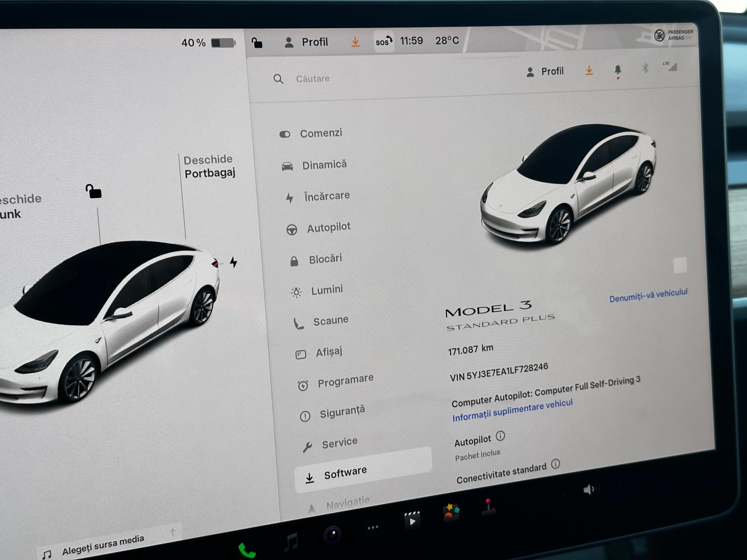Open the phone app icon
747x560 pixels.
[x=247, y=551]
